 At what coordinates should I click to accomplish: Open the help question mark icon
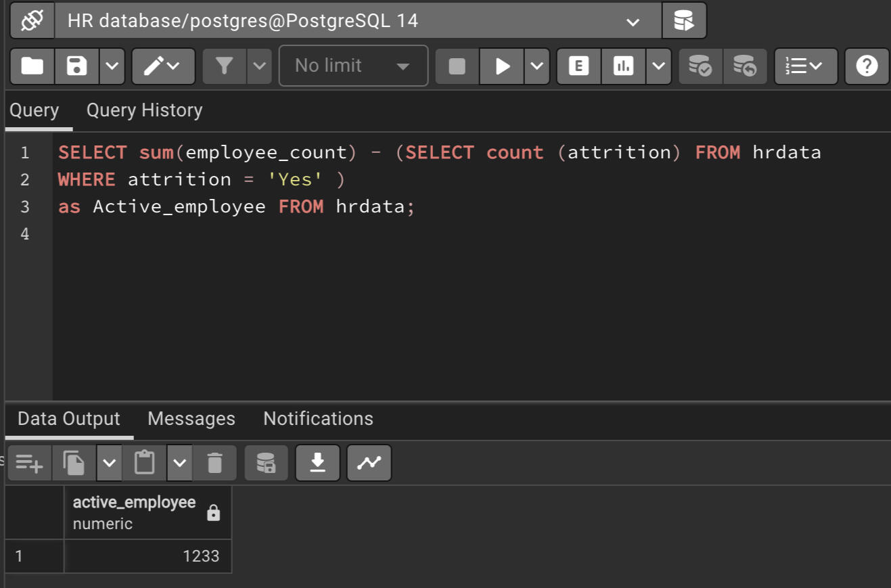coord(867,66)
